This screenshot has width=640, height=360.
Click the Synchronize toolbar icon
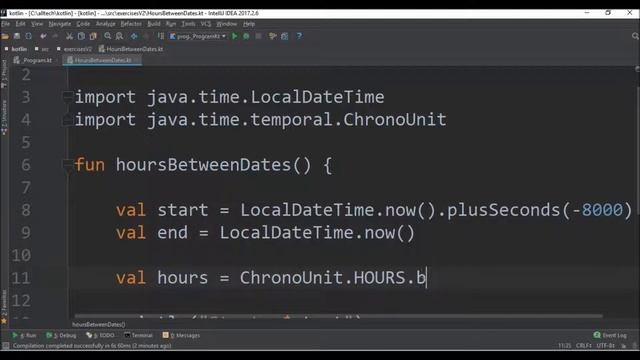pyautogui.click(x=29, y=36)
